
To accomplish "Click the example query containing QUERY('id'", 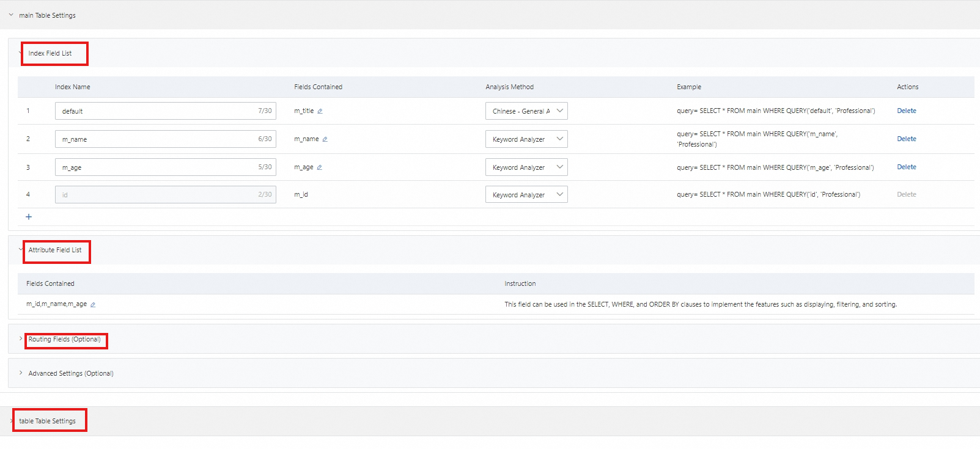I will pos(768,194).
